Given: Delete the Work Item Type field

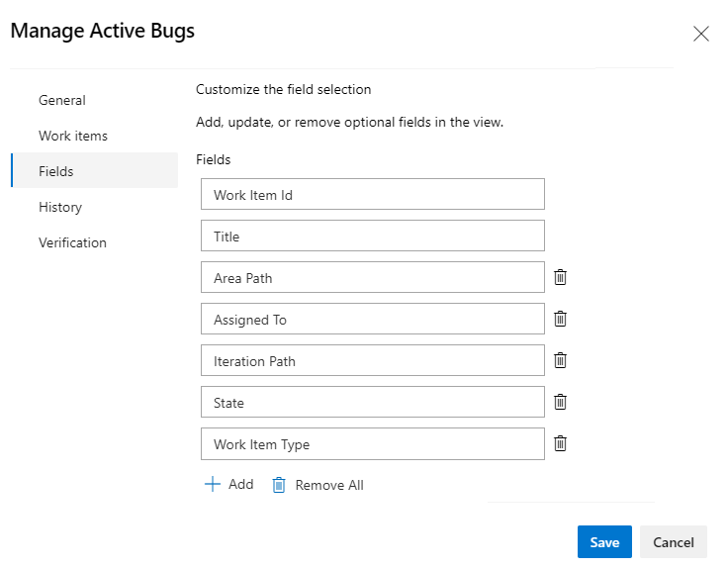Looking at the screenshot, I should pos(560,443).
